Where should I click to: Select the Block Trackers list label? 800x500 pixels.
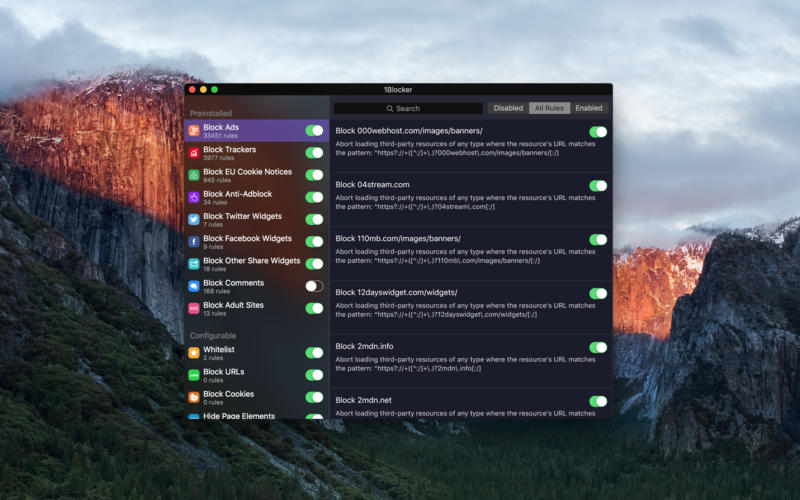[x=230, y=149]
